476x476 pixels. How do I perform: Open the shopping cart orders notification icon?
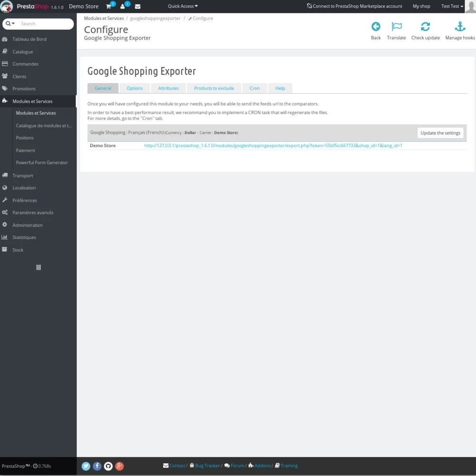109,6
